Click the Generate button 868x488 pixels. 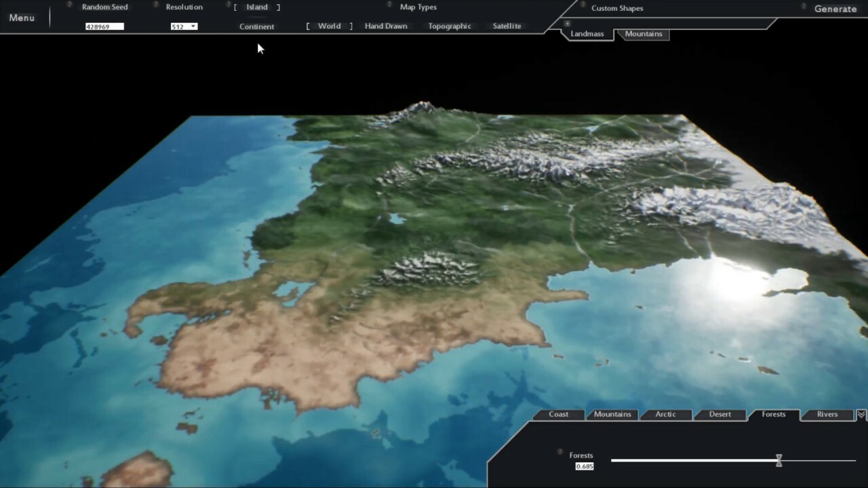tap(835, 9)
